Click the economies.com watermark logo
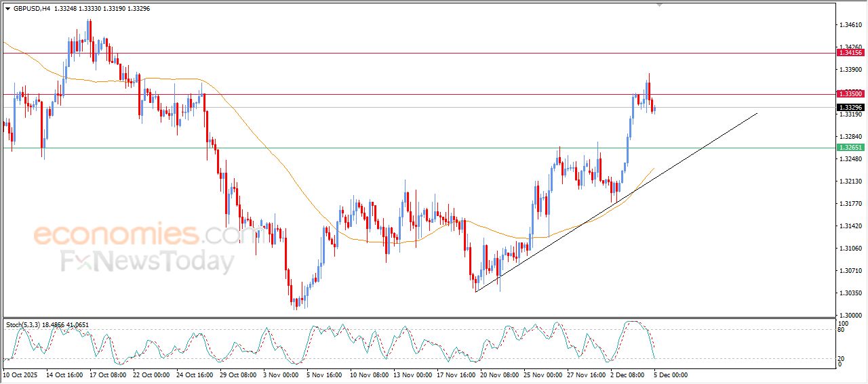This screenshot has width=868, height=384. [x=136, y=235]
